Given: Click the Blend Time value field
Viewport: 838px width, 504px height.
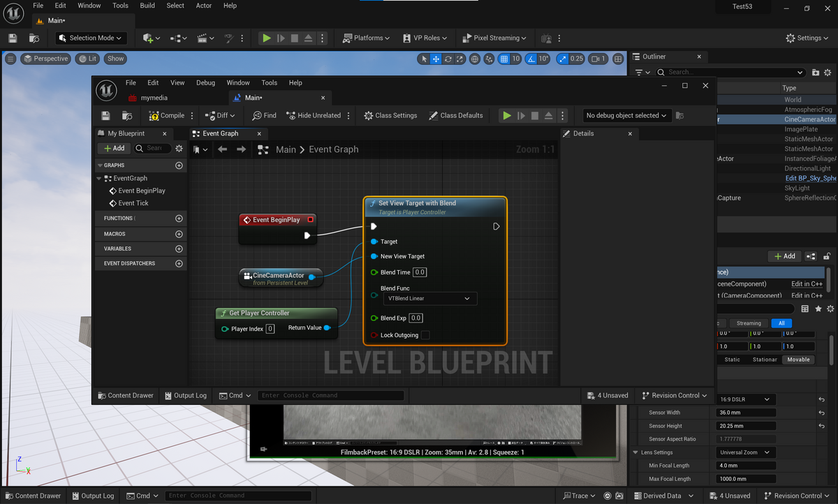Looking at the screenshot, I should point(419,272).
